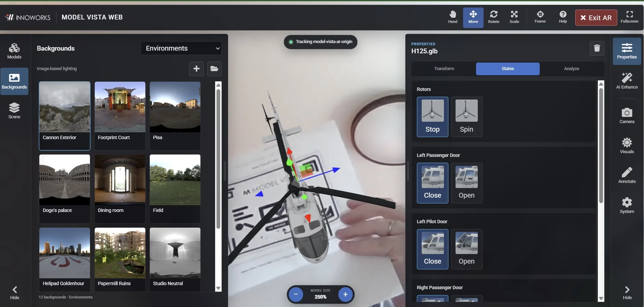This screenshot has width=644, height=307.
Task: Choose the Helipad Goldenhour background
Action: (x=65, y=259)
